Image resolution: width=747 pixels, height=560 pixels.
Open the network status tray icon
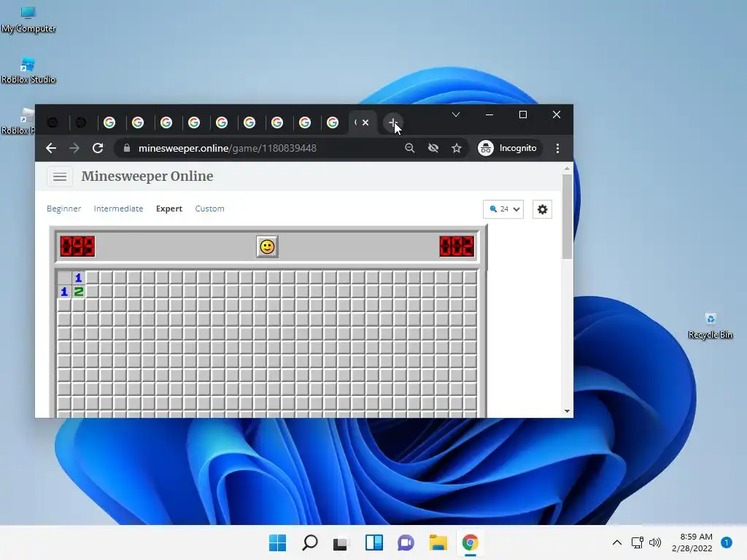[x=638, y=542]
